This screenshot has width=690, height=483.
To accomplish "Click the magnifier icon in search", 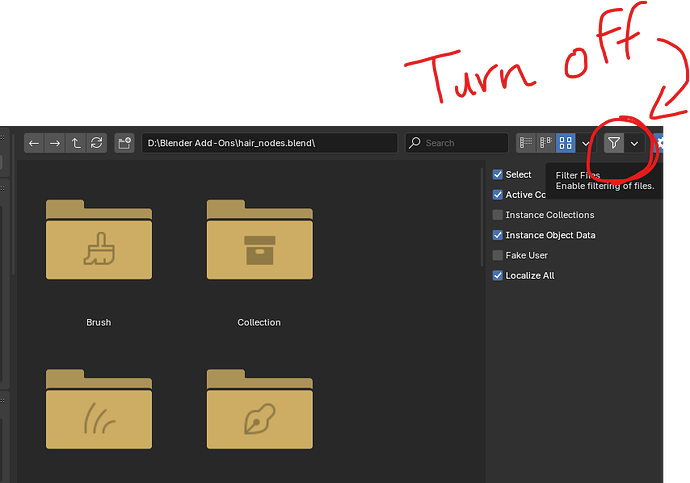I will (415, 143).
